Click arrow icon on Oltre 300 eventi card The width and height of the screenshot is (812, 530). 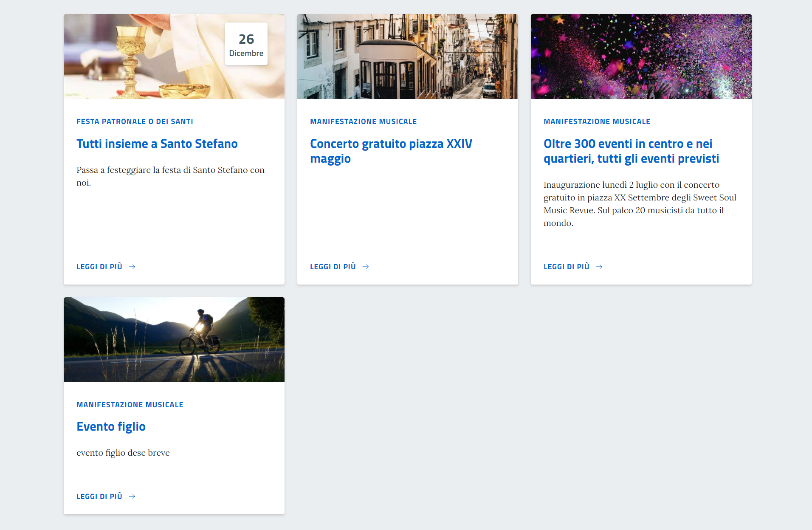pos(599,267)
